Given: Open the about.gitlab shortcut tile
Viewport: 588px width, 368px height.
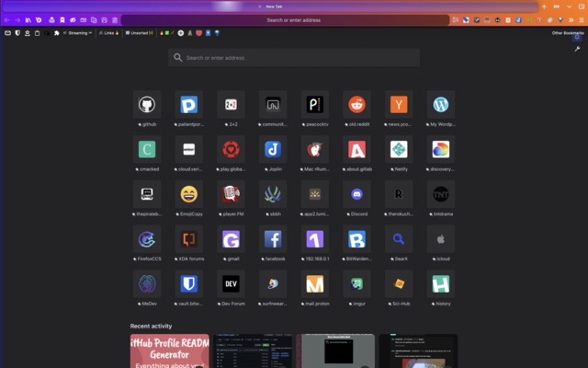Looking at the screenshot, I should coord(356,149).
